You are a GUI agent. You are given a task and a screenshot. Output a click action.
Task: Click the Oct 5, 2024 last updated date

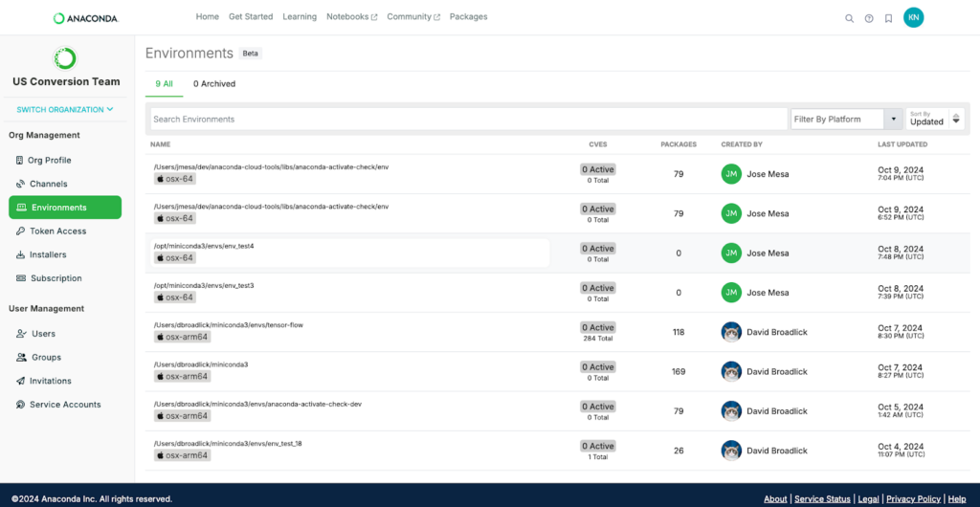tap(901, 407)
